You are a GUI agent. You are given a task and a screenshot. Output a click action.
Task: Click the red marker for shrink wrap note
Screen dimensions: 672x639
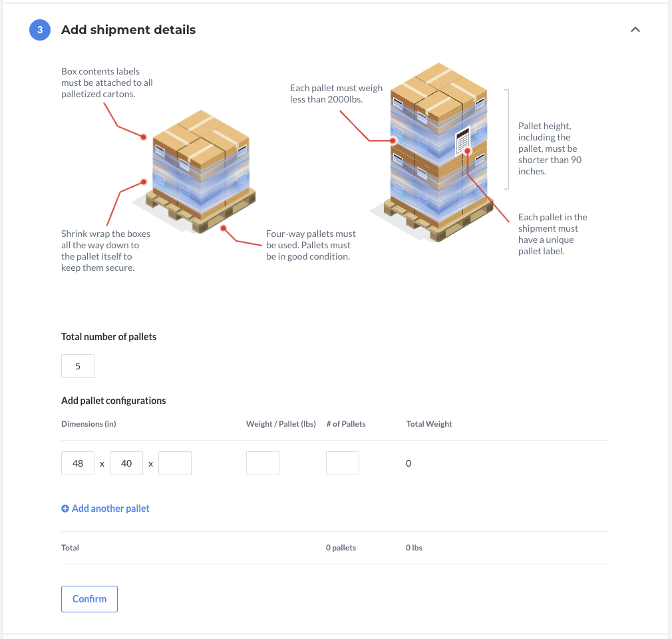pyautogui.click(x=144, y=181)
